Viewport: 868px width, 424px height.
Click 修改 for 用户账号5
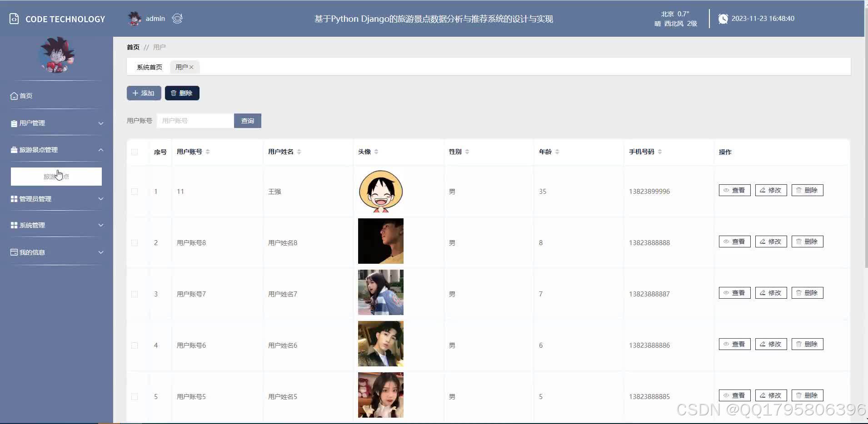coord(771,395)
